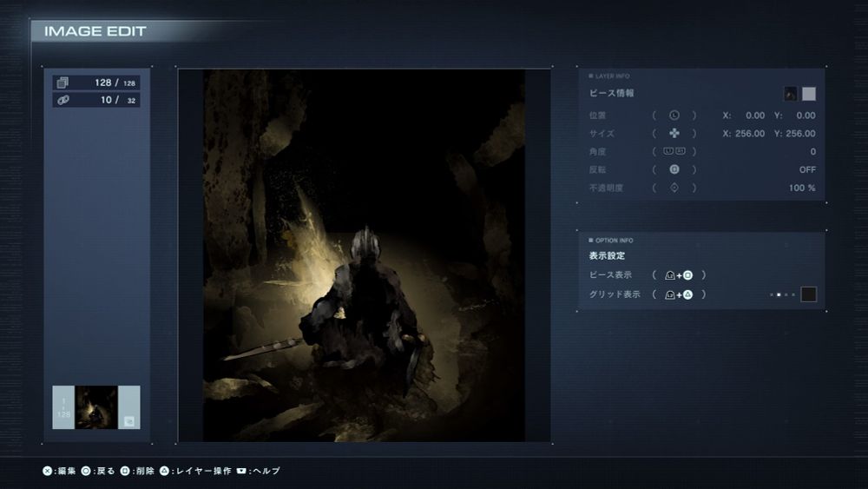Click the OPTION INFO header text

[614, 241]
